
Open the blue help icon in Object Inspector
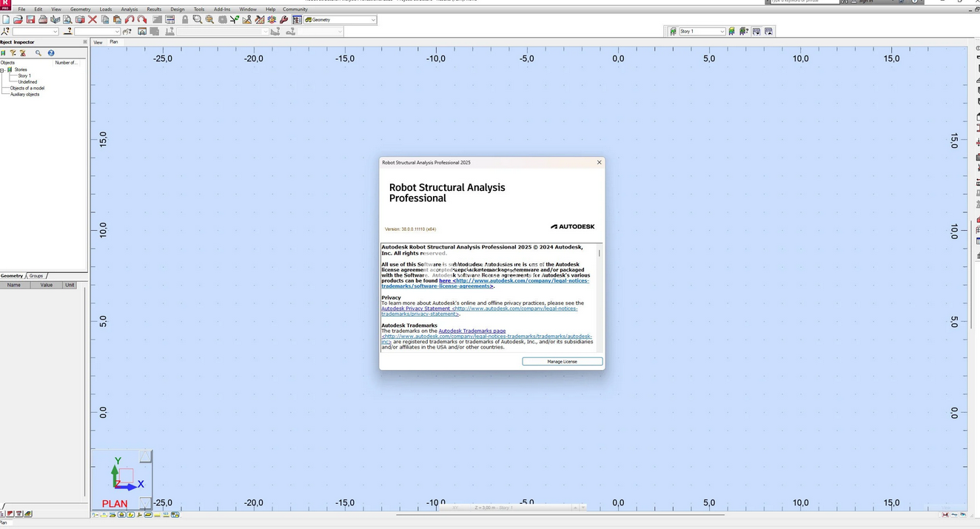51,53
